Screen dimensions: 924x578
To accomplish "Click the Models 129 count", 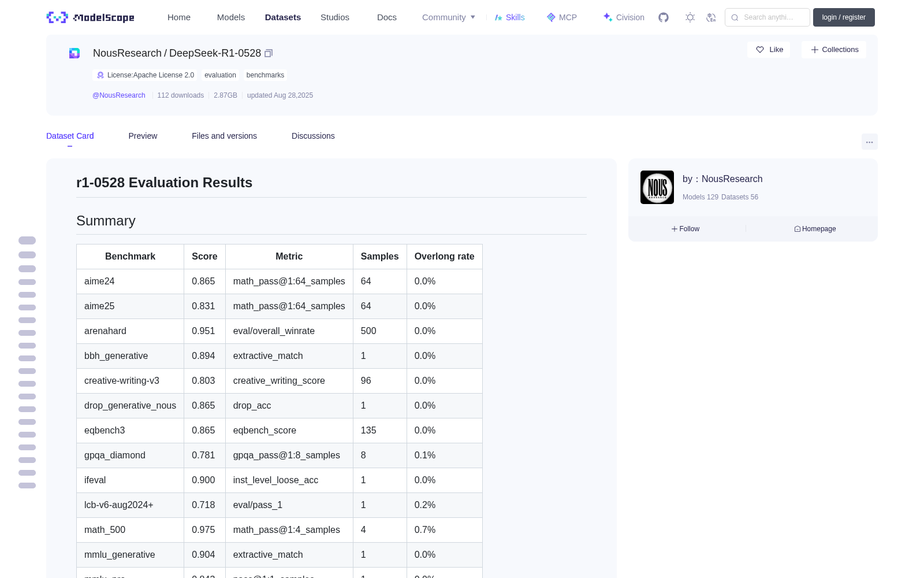I will pyautogui.click(x=701, y=197).
